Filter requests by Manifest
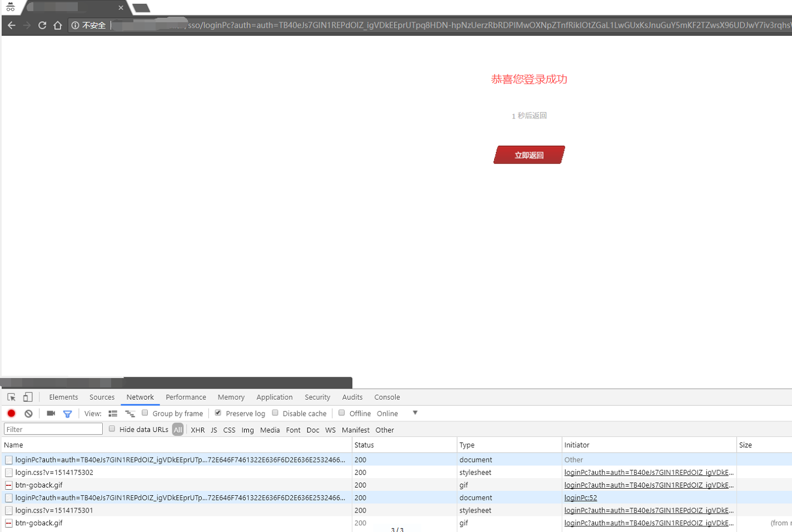792x532 pixels. [356, 430]
